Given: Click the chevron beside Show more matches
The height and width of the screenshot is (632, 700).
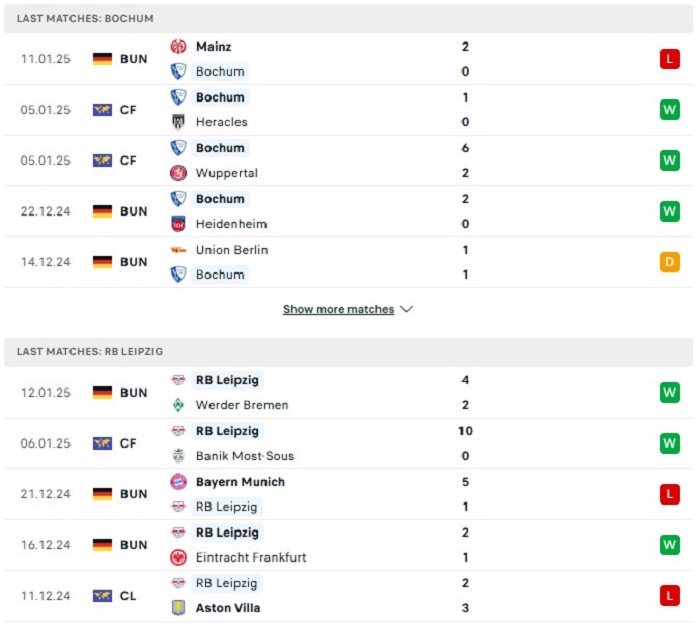Looking at the screenshot, I should tap(406, 309).
